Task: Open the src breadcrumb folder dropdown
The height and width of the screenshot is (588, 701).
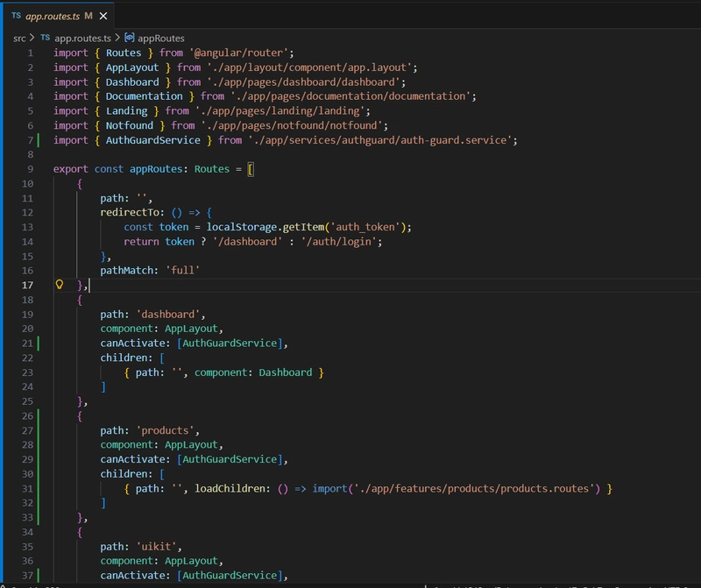Action: pyautogui.click(x=19, y=38)
